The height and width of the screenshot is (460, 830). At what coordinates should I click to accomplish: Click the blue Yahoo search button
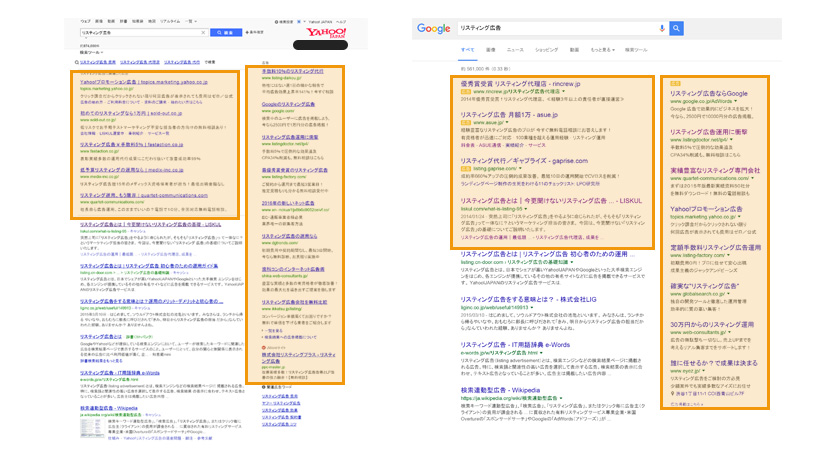tap(226, 32)
